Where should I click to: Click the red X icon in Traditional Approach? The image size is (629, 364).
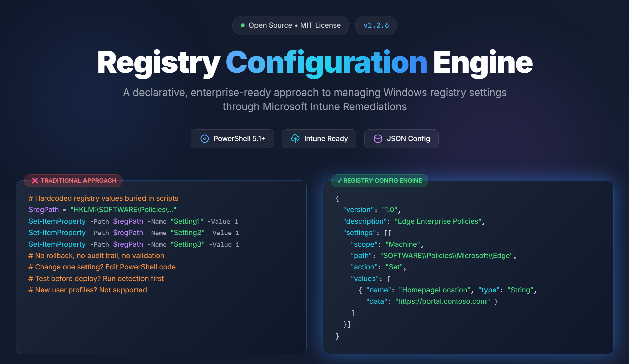point(35,181)
